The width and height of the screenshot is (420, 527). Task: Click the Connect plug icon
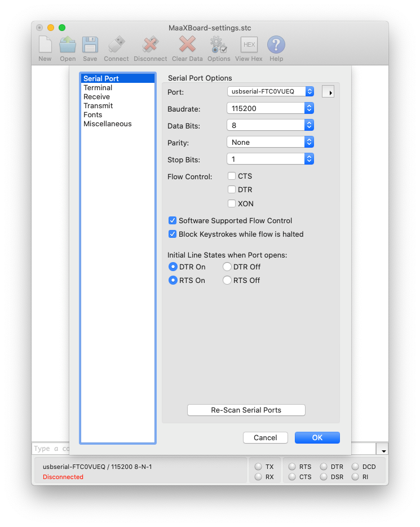click(116, 45)
